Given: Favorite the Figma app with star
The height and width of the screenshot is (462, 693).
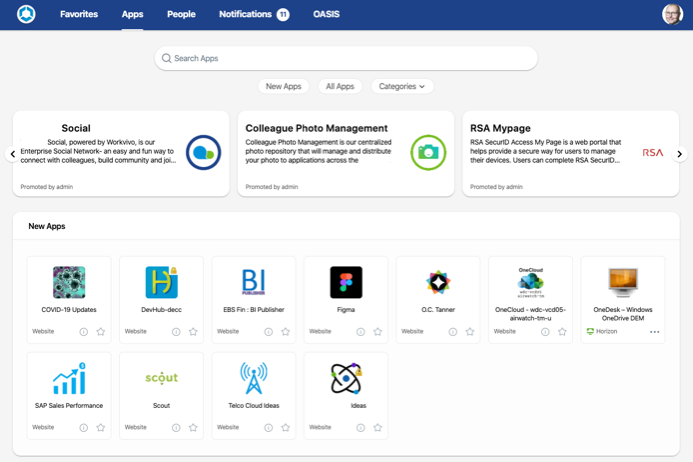Looking at the screenshot, I should coord(377,331).
